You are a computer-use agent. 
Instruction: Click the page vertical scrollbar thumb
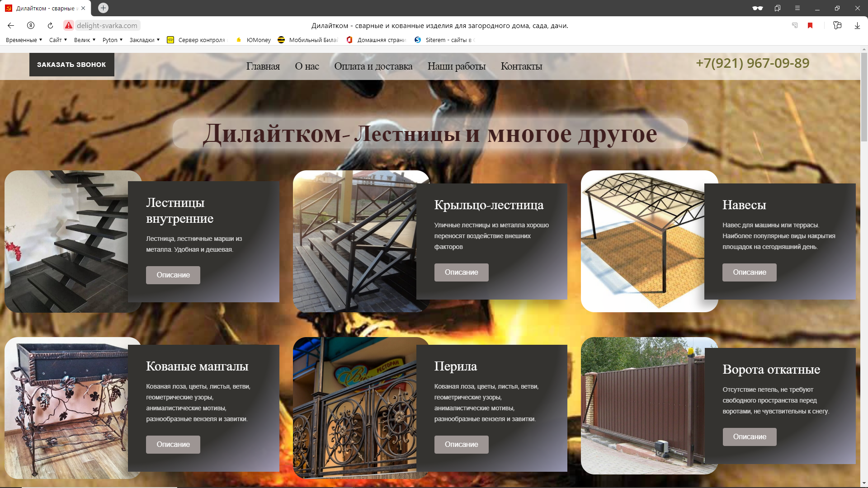pyautogui.click(x=864, y=97)
